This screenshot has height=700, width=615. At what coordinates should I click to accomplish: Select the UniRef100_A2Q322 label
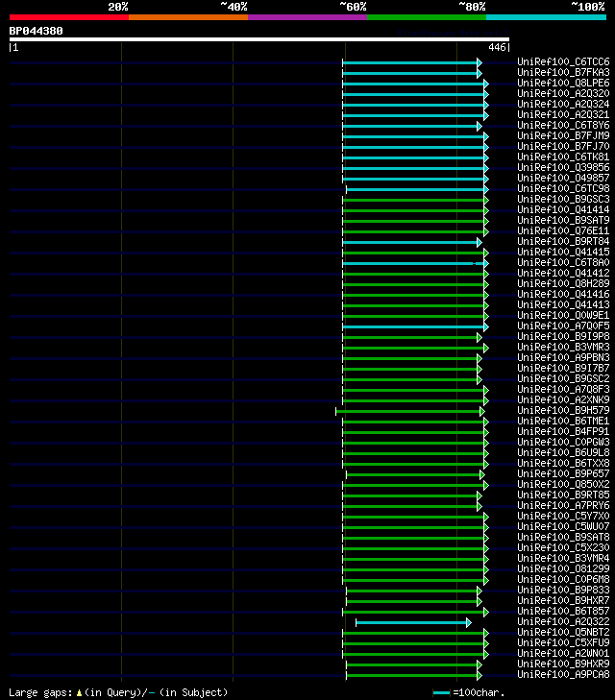click(x=563, y=621)
